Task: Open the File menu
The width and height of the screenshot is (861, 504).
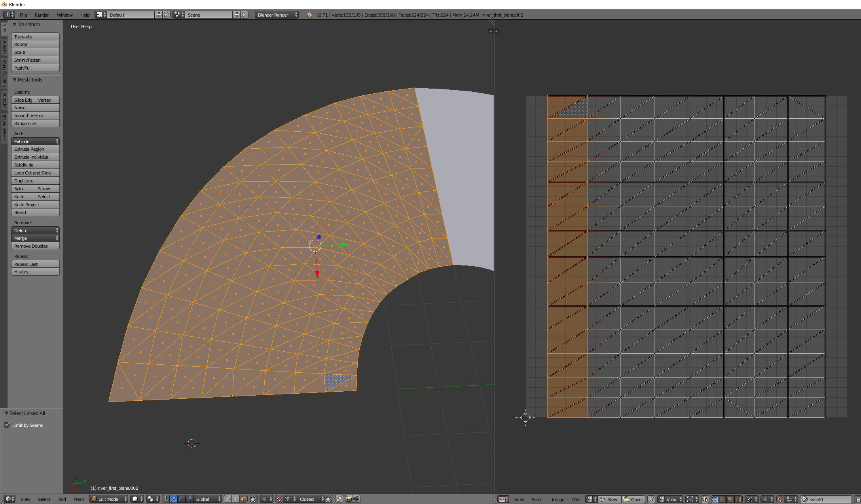Action: coord(23,15)
